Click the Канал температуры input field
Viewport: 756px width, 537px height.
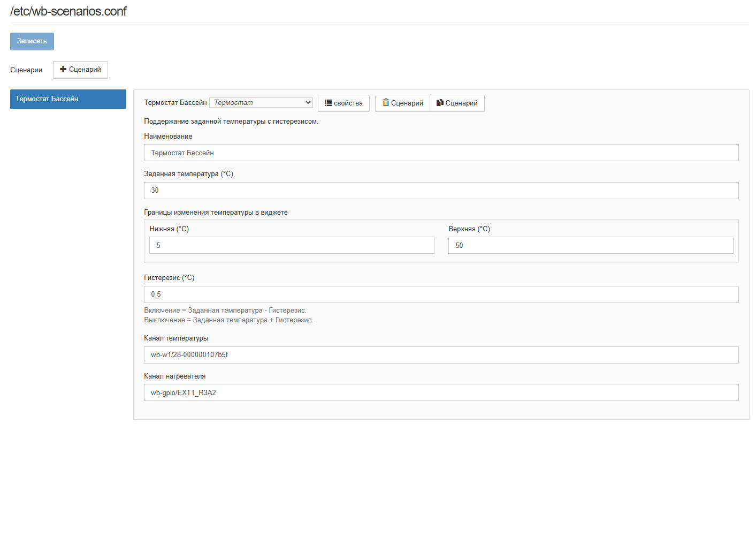tap(441, 355)
